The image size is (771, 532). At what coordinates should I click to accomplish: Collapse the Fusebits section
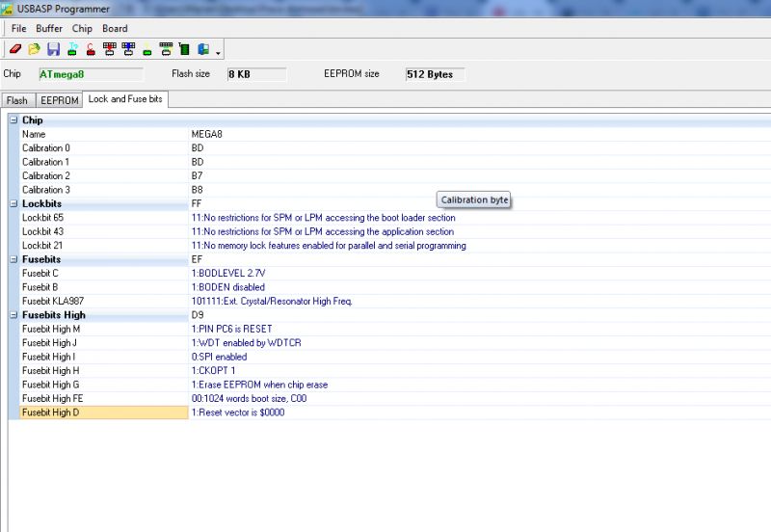tap(13, 259)
